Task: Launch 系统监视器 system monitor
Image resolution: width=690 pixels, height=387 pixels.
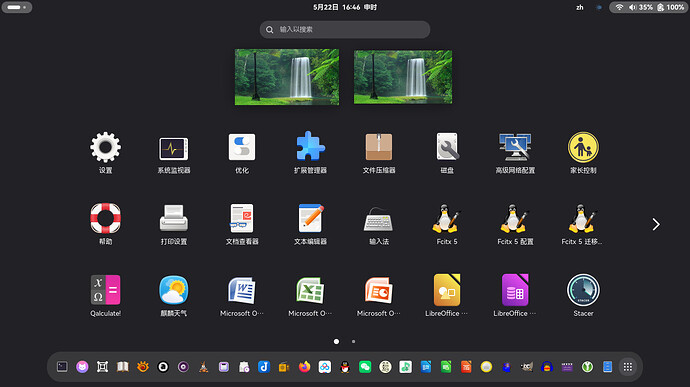Action: pyautogui.click(x=173, y=152)
